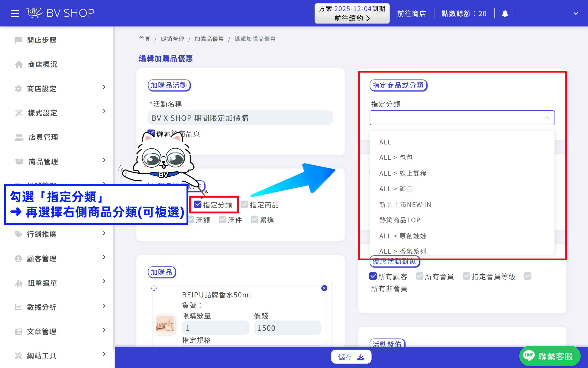The image size is (588, 368).
Task: Collapse the 指定分類 dropdown box
Action: pyautogui.click(x=462, y=118)
